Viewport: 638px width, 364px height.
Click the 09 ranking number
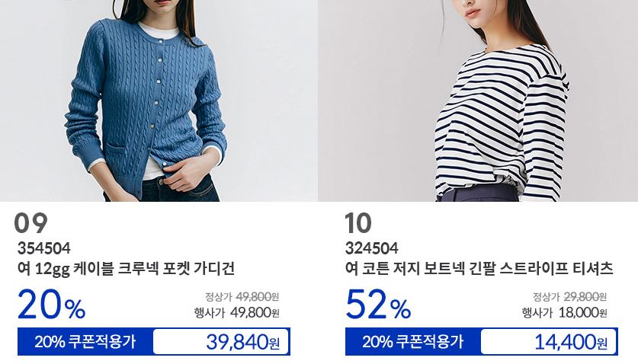[31, 223]
